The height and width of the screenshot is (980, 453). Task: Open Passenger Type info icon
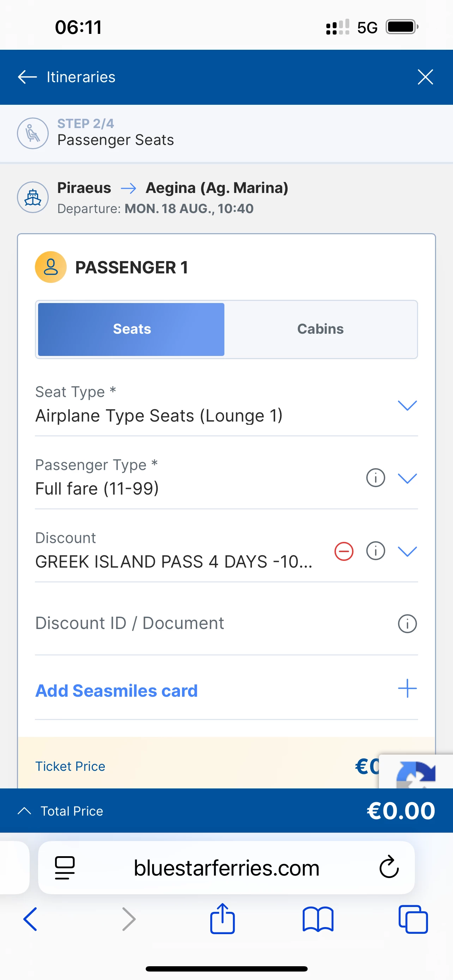pos(375,478)
